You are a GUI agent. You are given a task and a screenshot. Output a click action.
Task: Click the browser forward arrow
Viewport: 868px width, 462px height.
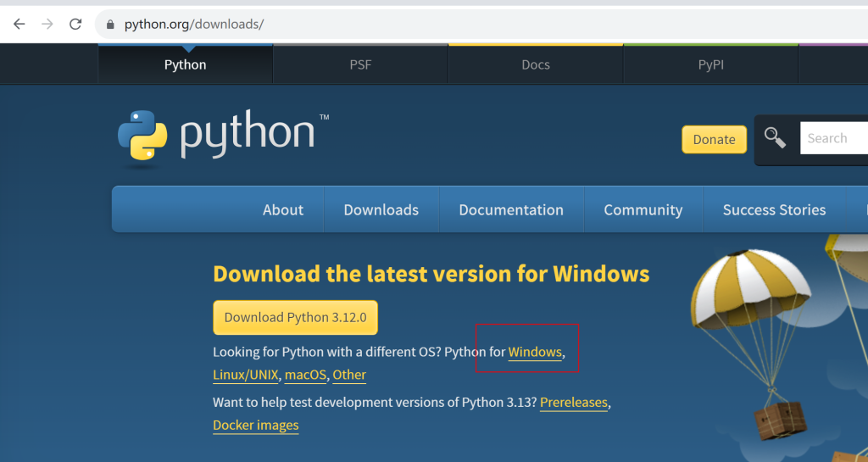click(x=47, y=24)
